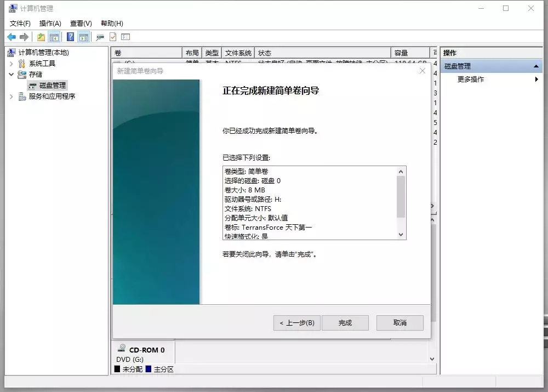Collapse the 存储 tree node
Viewport: 548px width, 392px height.
coord(11,74)
